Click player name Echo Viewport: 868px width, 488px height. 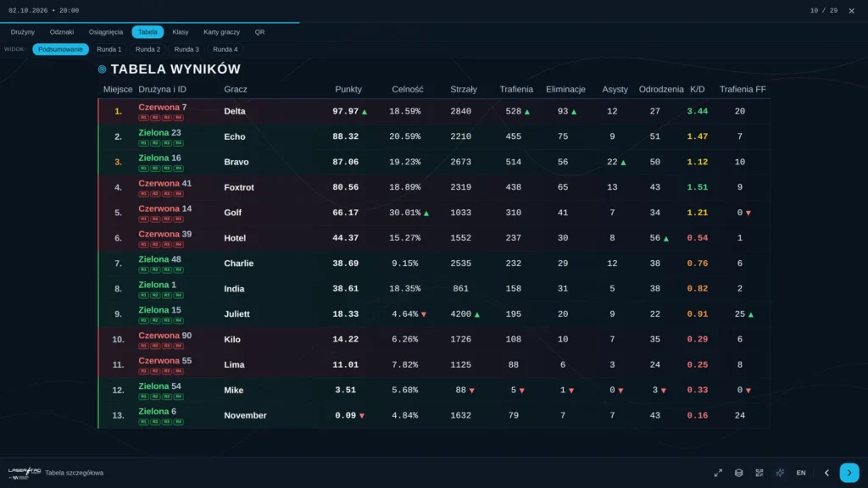click(235, 136)
